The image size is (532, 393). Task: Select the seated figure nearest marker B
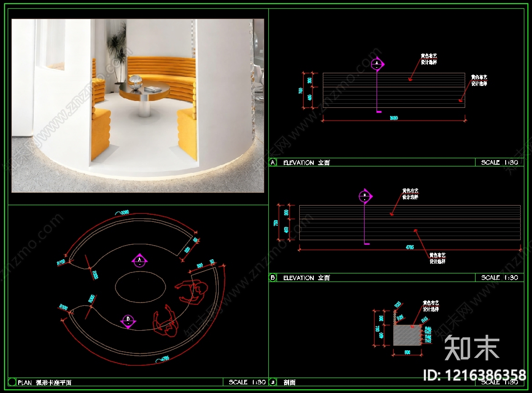coord(166,321)
